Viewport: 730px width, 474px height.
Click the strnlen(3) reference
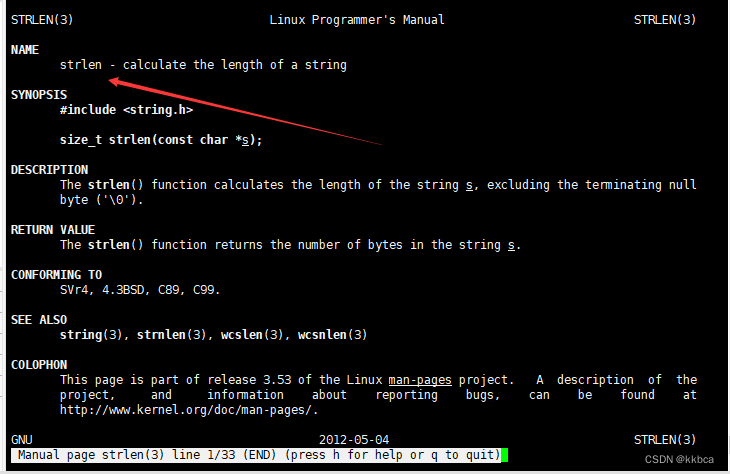point(171,335)
